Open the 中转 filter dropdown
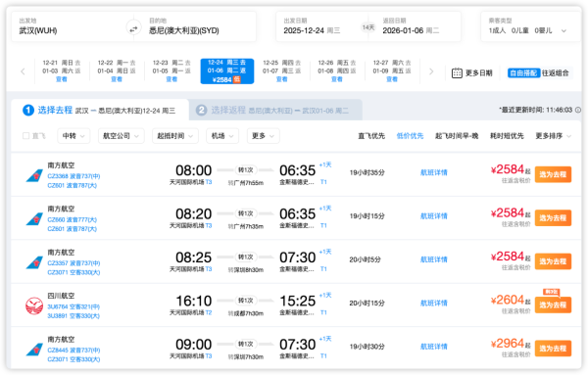 (x=73, y=136)
